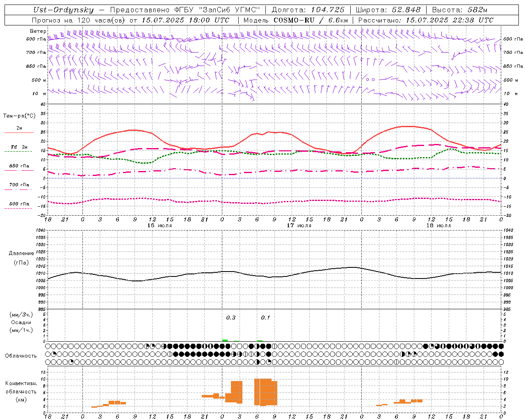Click the 500 м wind level label on left

pos(39,80)
